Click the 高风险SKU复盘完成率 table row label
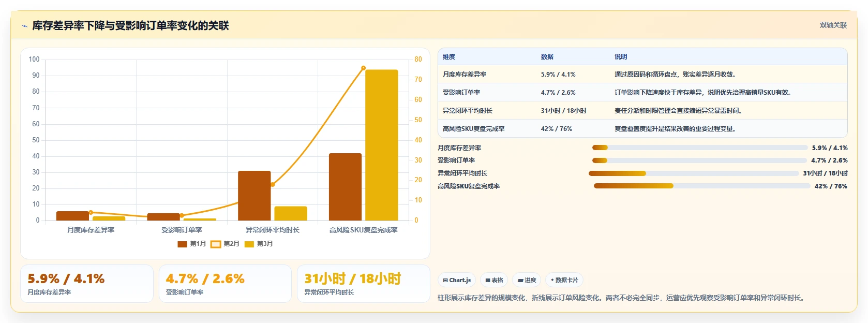This screenshot has width=868, height=323. pos(474,129)
